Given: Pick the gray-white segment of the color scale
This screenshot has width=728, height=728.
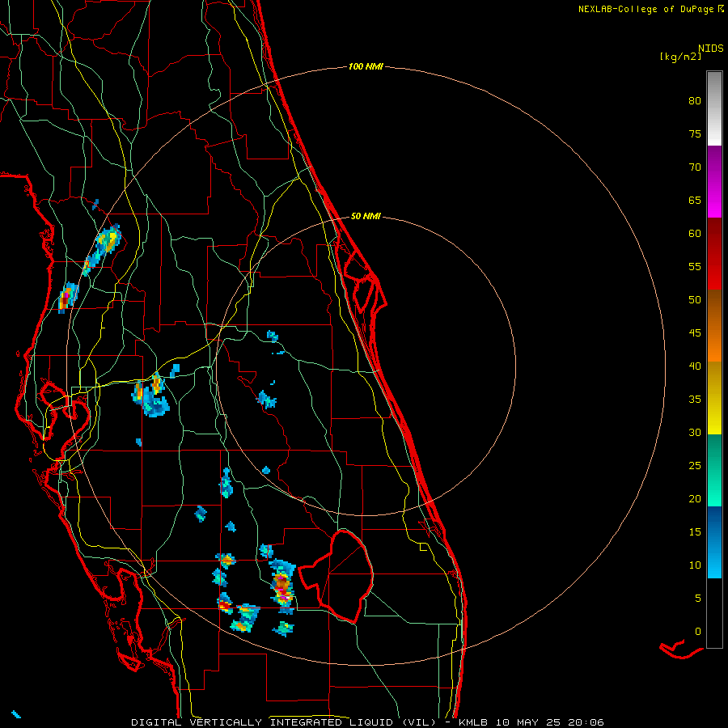Looking at the screenshot, I should (x=714, y=108).
